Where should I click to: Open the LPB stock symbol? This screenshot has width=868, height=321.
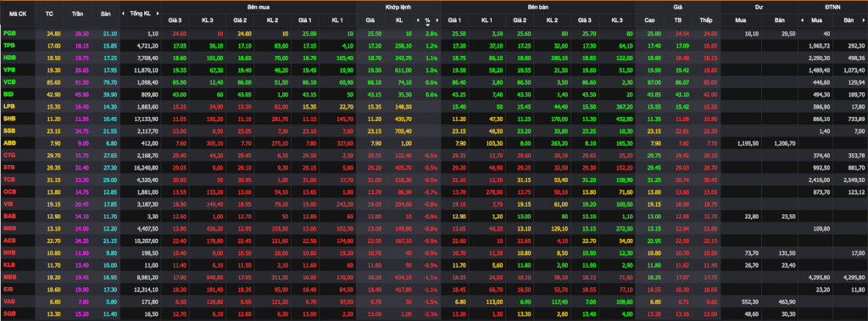click(x=8, y=106)
